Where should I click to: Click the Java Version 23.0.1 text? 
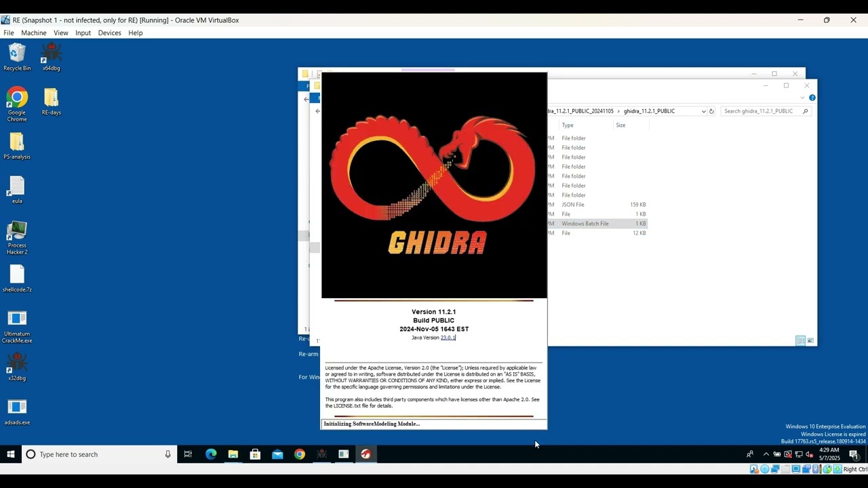[x=433, y=338]
